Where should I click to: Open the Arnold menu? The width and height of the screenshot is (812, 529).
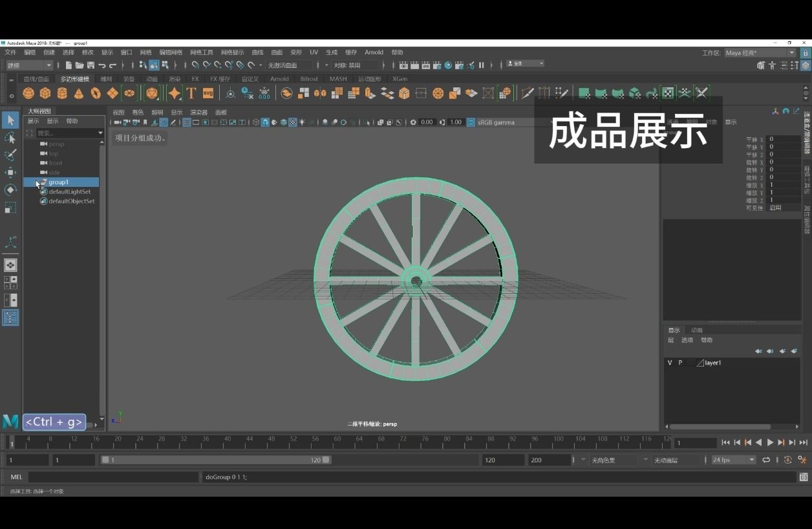tap(374, 52)
